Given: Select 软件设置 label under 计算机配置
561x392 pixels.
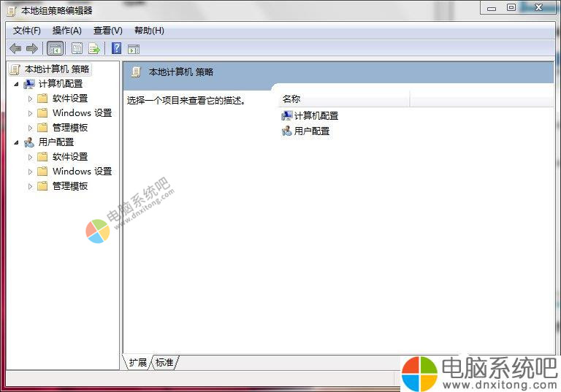Looking at the screenshot, I should coord(70,99).
